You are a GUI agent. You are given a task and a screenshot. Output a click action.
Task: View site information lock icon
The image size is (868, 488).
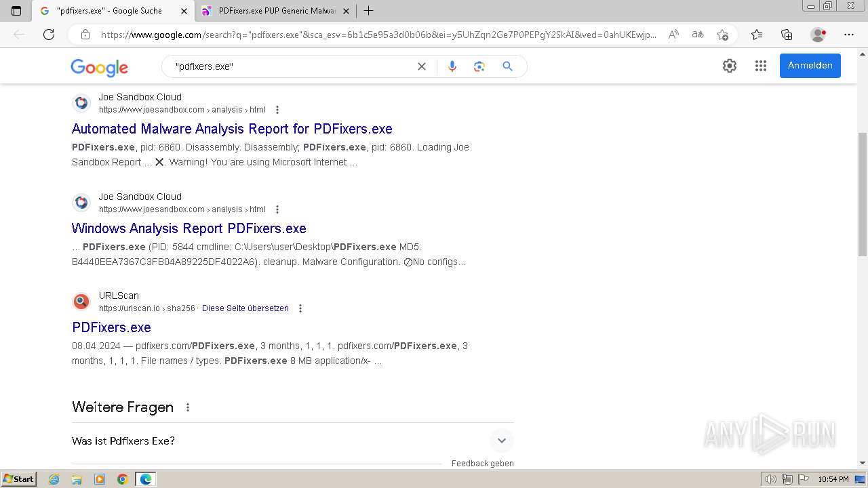coord(85,35)
